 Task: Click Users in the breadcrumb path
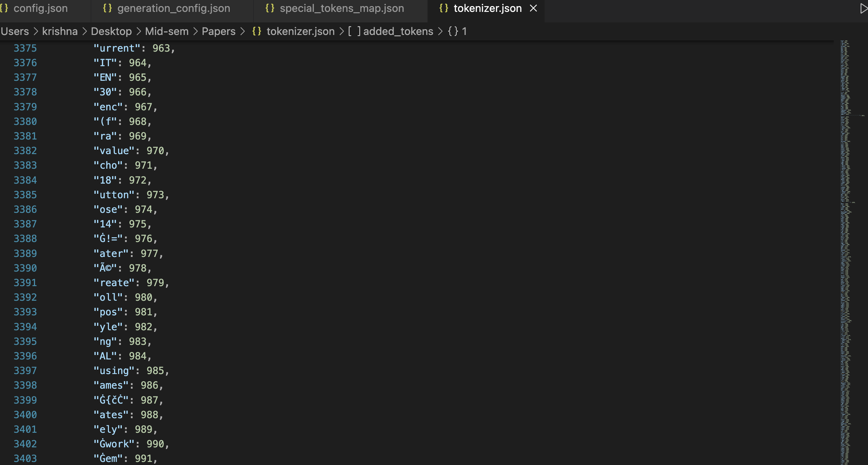pyautogui.click(x=14, y=31)
